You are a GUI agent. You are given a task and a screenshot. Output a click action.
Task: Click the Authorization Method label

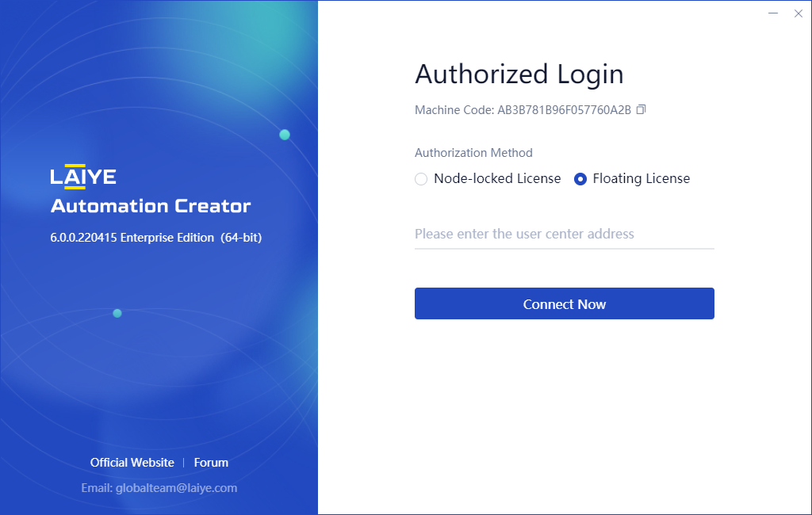pyautogui.click(x=473, y=152)
